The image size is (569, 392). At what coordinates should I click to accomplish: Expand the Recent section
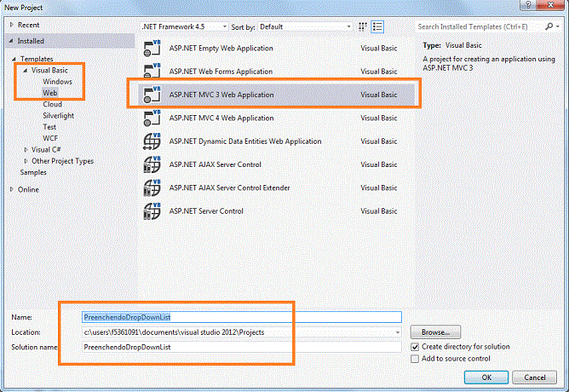tap(12, 25)
